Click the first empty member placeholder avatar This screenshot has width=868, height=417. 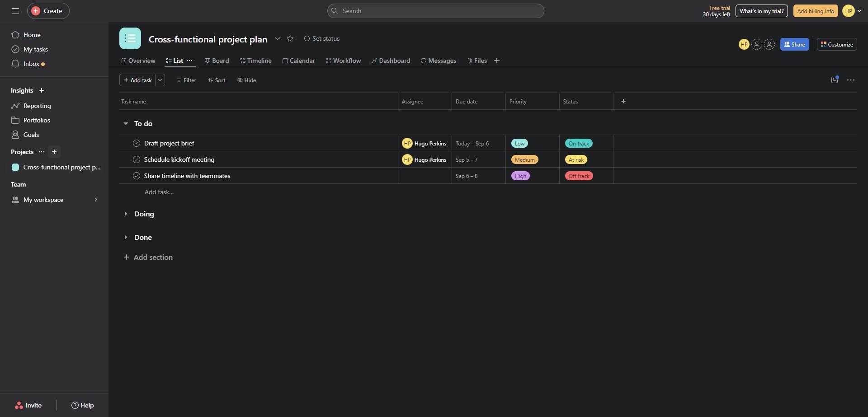pos(757,44)
